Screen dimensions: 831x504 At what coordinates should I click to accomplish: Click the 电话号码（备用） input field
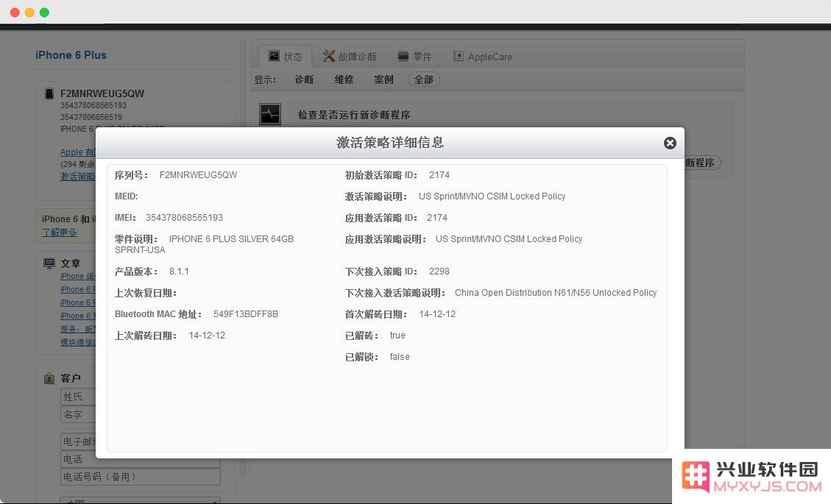(141, 477)
